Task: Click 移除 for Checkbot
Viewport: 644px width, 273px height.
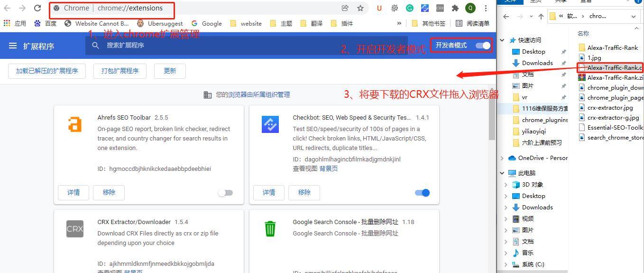Action: [304, 192]
